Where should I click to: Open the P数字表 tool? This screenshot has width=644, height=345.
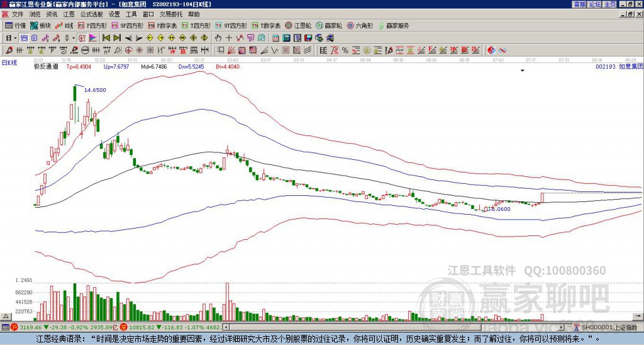tap(163, 25)
